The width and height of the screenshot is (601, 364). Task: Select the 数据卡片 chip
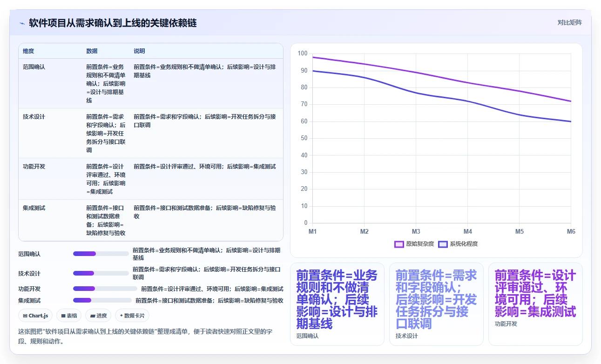coord(132,316)
